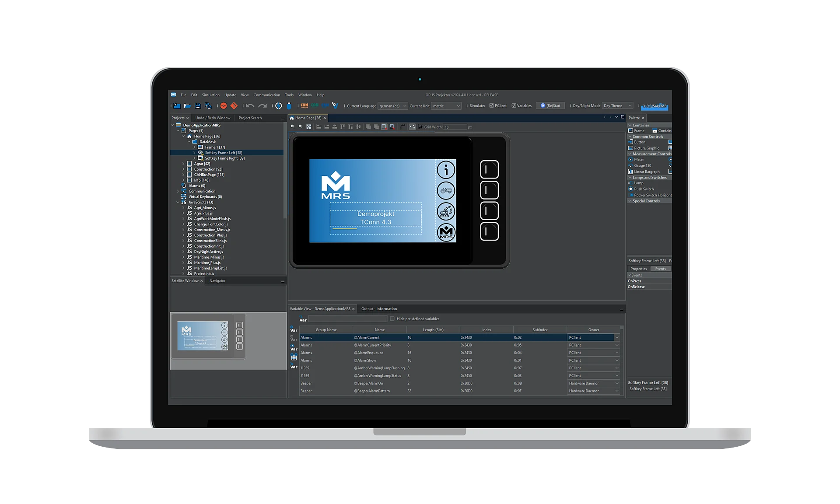The image size is (840, 504).
Task: Toggle the eye icon on Softkey Frame Left
Action: (200, 153)
